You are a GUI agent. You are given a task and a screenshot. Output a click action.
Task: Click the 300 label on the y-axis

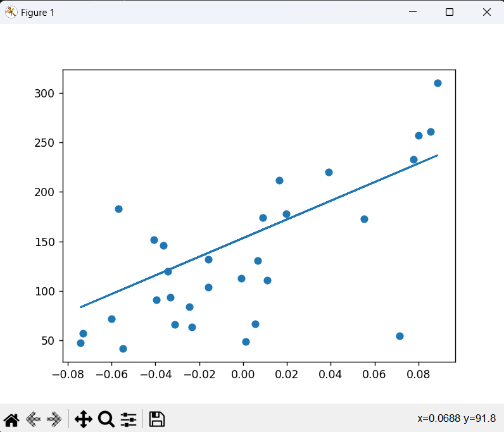pyautogui.click(x=46, y=93)
